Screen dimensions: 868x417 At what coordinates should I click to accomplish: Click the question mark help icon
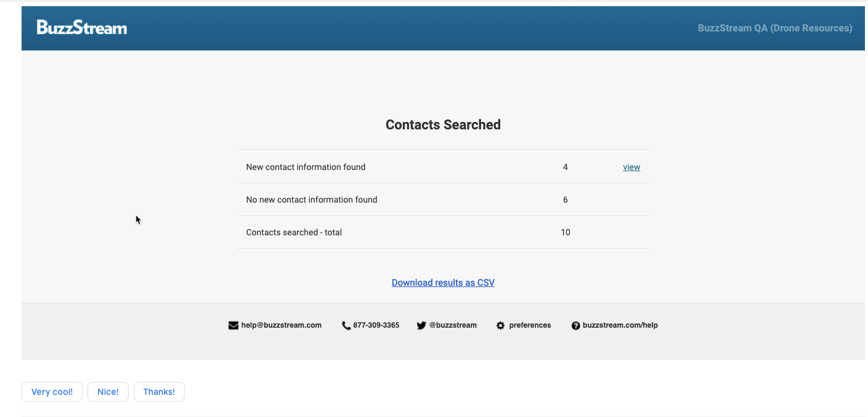(575, 326)
